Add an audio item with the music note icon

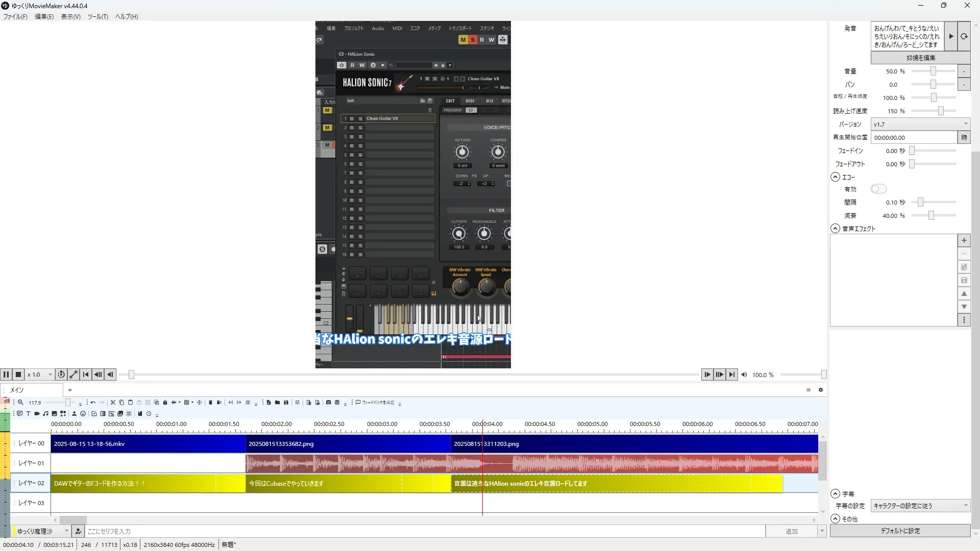[x=45, y=414]
